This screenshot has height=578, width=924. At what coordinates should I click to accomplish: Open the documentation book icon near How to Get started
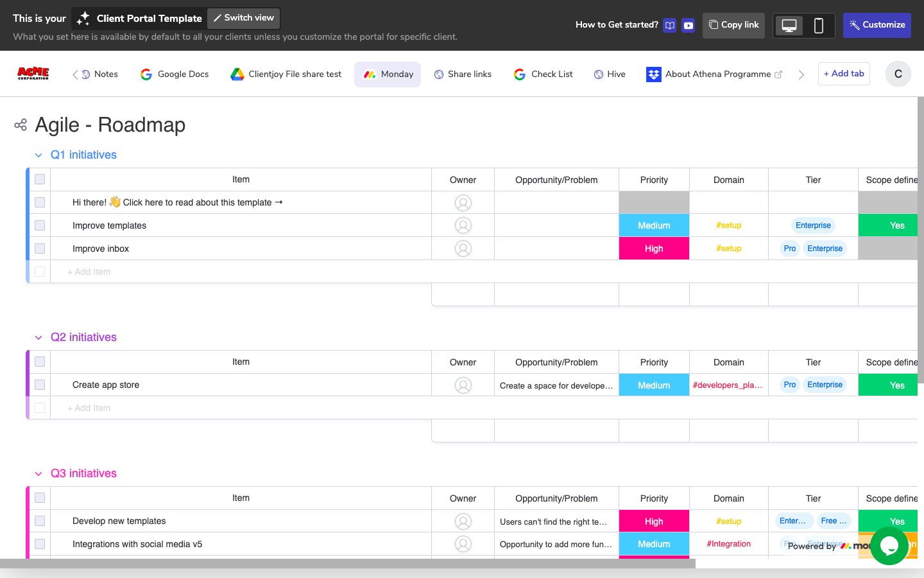669,24
